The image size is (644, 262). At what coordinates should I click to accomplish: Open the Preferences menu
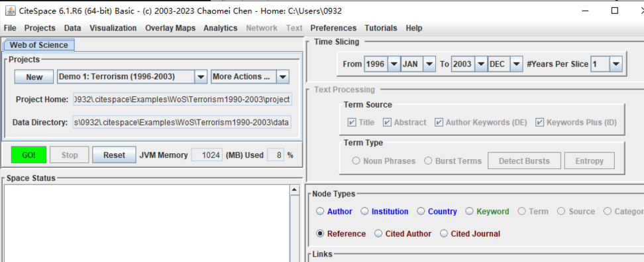333,28
